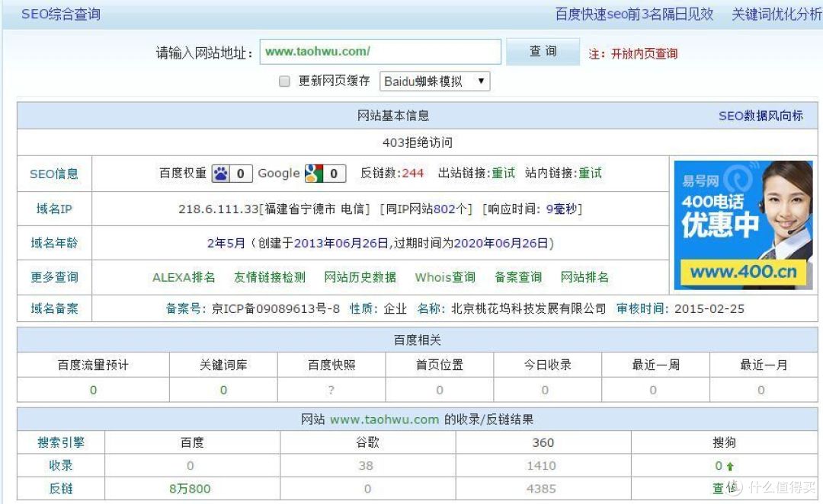823x504 pixels.
Task: Open the 友情链接检测 link
Action: [270, 277]
